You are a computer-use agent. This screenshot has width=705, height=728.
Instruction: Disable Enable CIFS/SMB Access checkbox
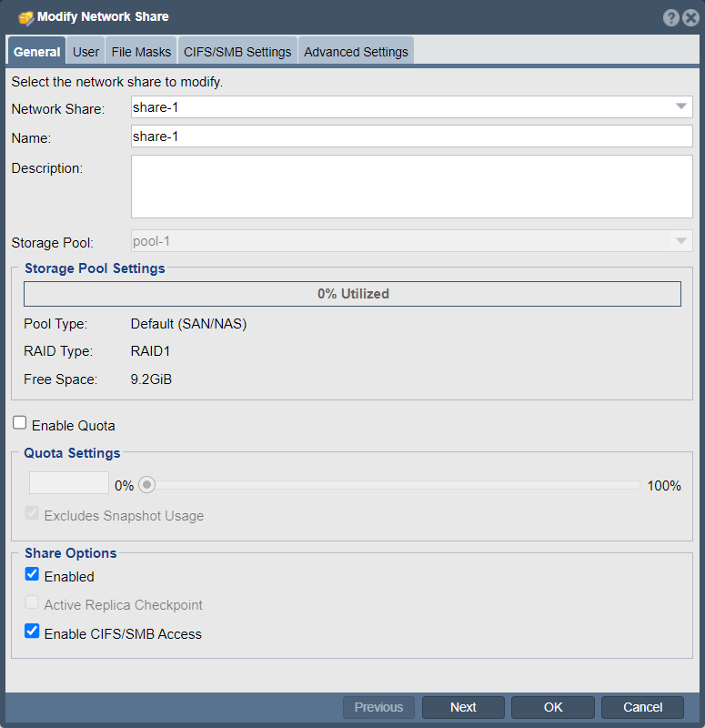32,632
